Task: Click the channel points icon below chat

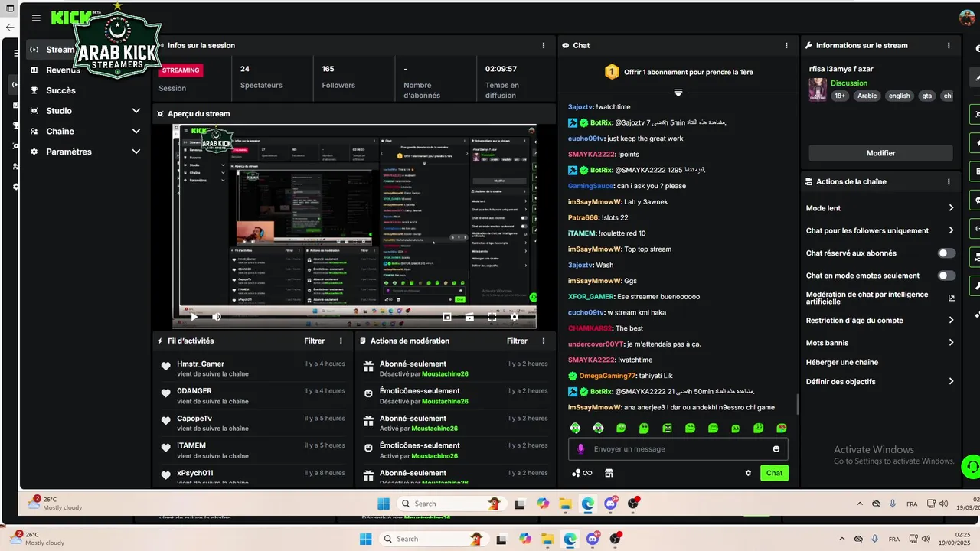Action: point(582,473)
